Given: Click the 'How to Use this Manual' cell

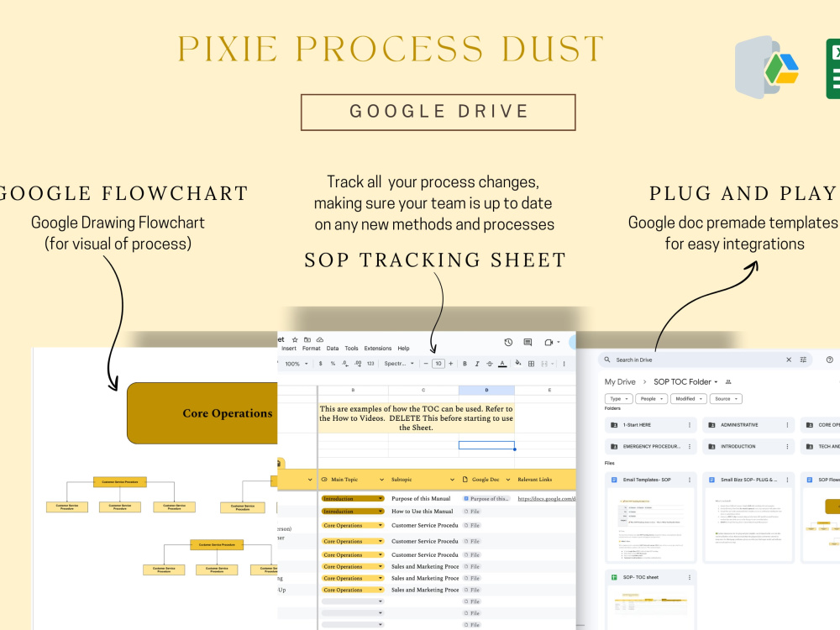Looking at the screenshot, I should [x=423, y=511].
